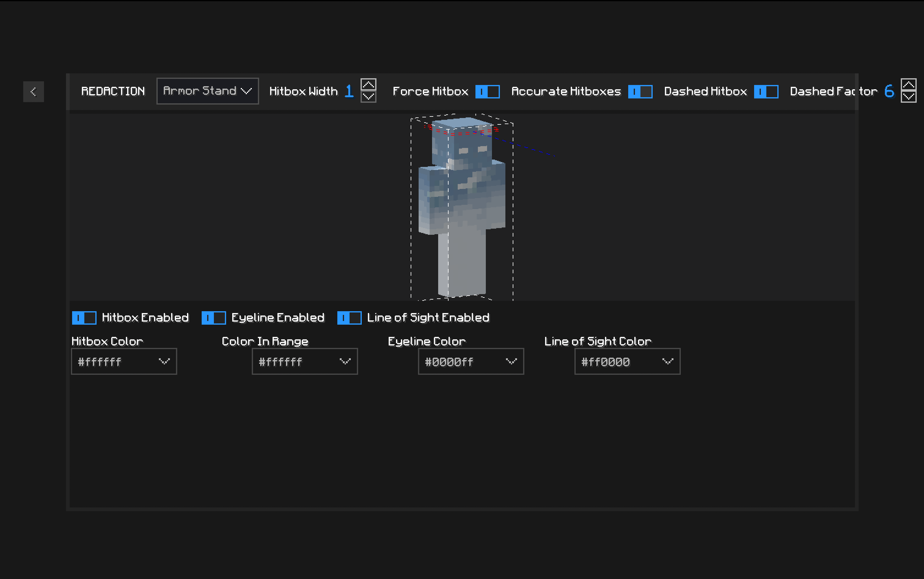Screen dimensions: 924x579
Task: Toggle Line of Sight Enabled switch
Action: coord(349,318)
